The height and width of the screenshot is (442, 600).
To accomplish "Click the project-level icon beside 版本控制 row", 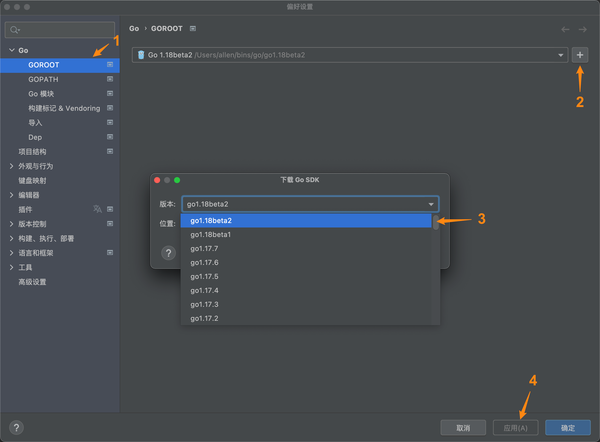I will (x=110, y=223).
